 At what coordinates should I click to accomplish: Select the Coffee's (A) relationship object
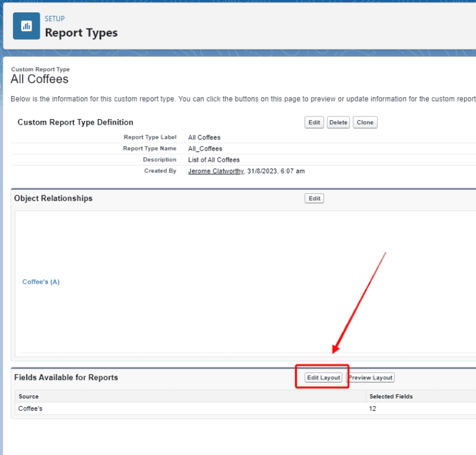point(41,281)
